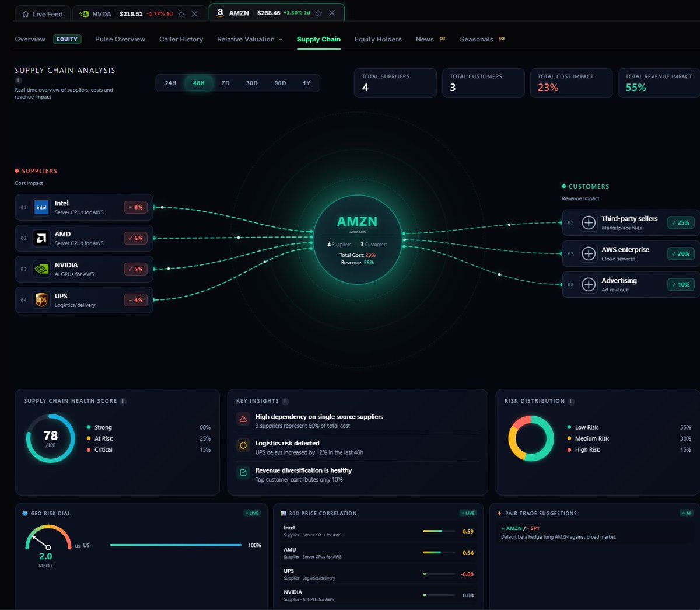
Task: Click the Total Cost Impact card
Action: click(571, 83)
